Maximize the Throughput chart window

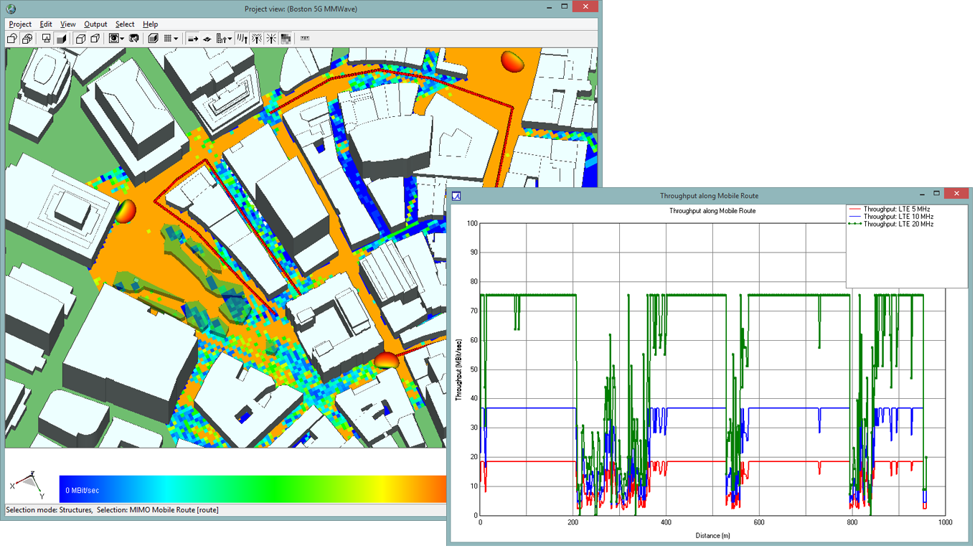(936, 194)
